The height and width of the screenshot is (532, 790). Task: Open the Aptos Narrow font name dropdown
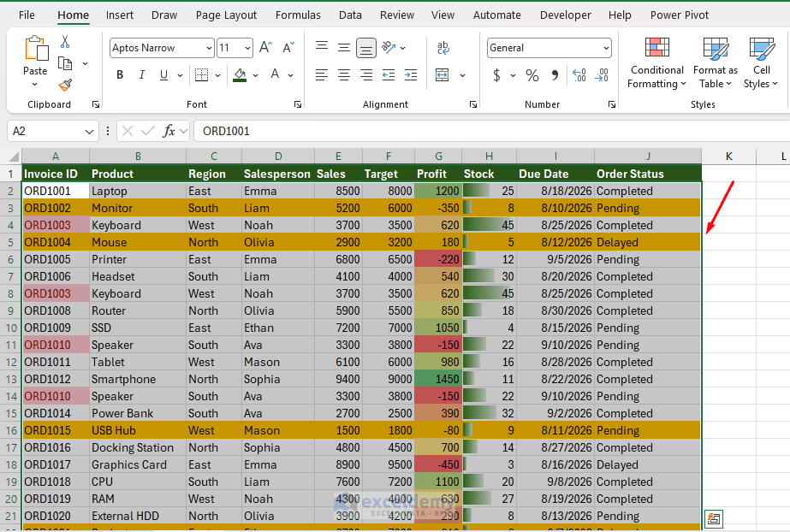pyautogui.click(x=209, y=48)
